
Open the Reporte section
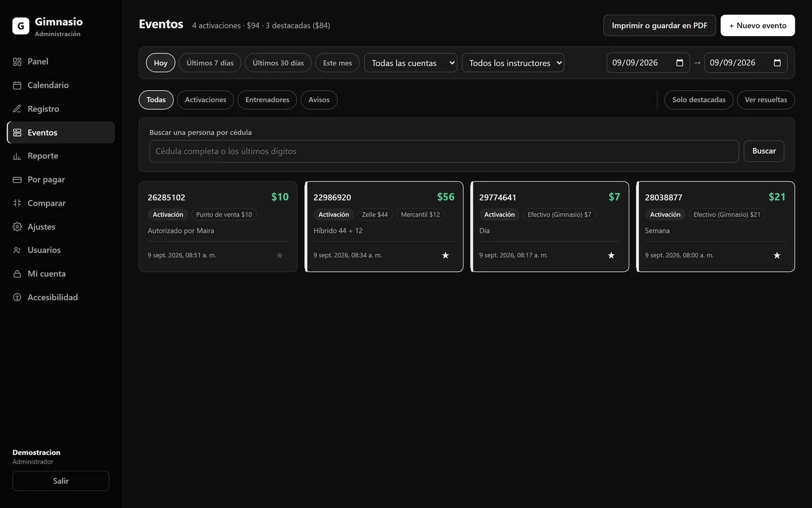(61, 156)
